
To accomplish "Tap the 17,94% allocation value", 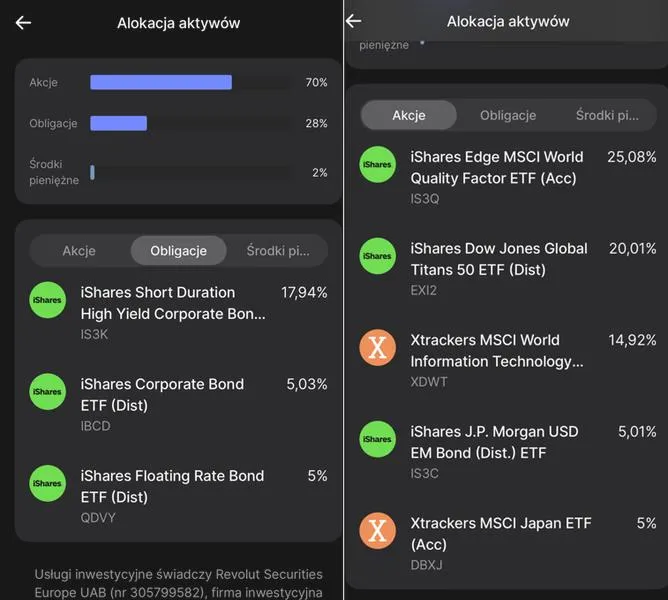I will pyautogui.click(x=304, y=292).
